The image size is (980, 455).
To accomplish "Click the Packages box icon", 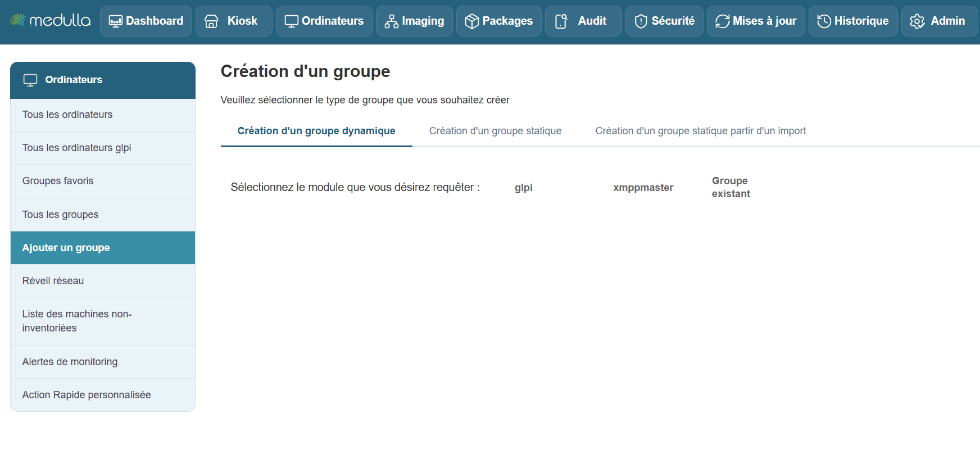I will [x=471, y=21].
